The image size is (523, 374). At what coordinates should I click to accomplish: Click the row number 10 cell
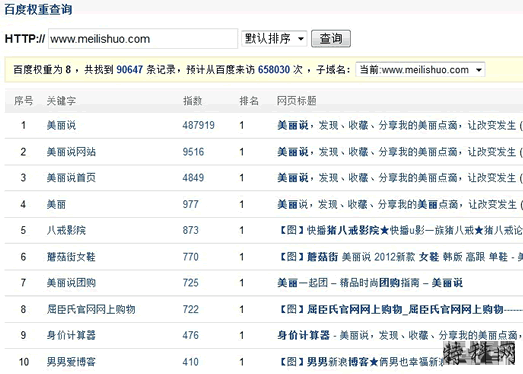point(24,362)
